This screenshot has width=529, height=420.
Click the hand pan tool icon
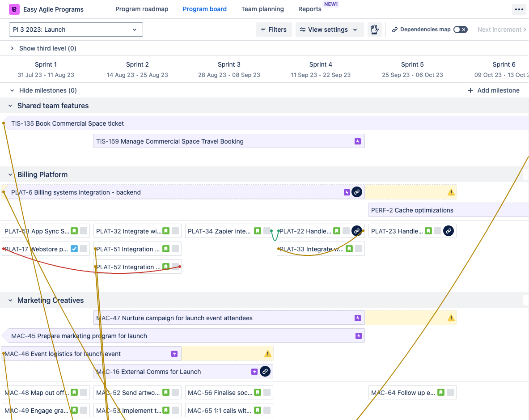[x=374, y=30]
